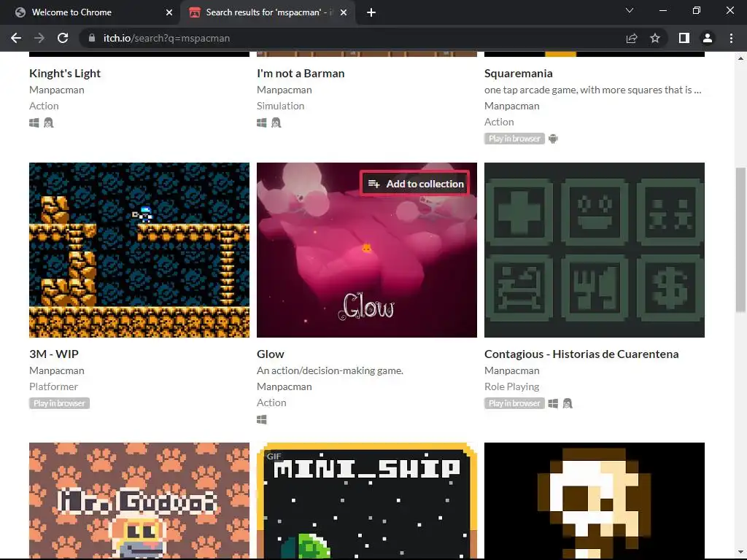Click the Contagious pixel-icons thumbnail

click(x=595, y=250)
